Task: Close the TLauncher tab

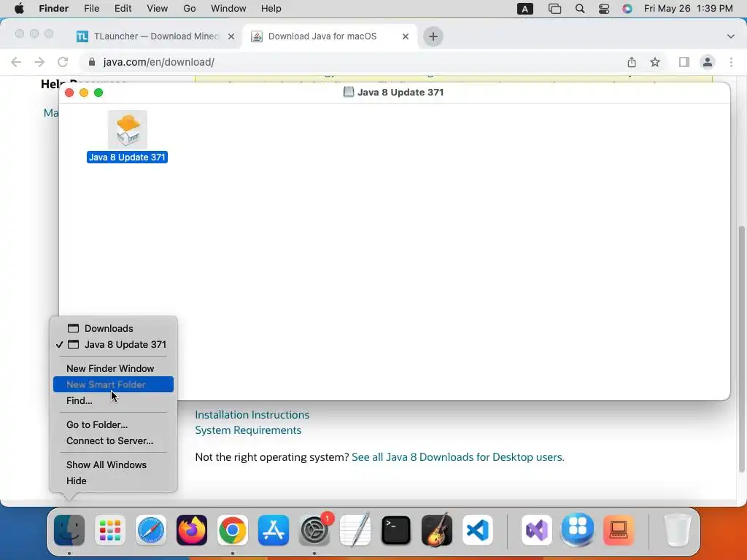Action: pyautogui.click(x=231, y=36)
